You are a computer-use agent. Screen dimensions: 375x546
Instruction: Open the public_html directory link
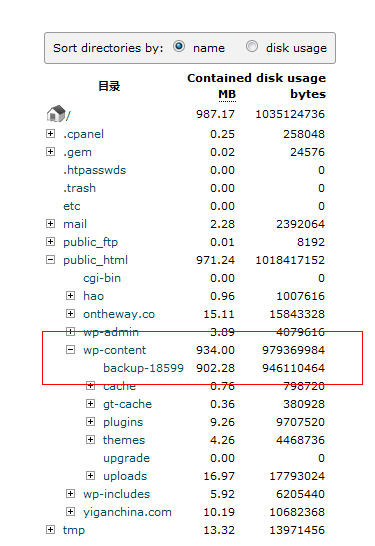[95, 260]
